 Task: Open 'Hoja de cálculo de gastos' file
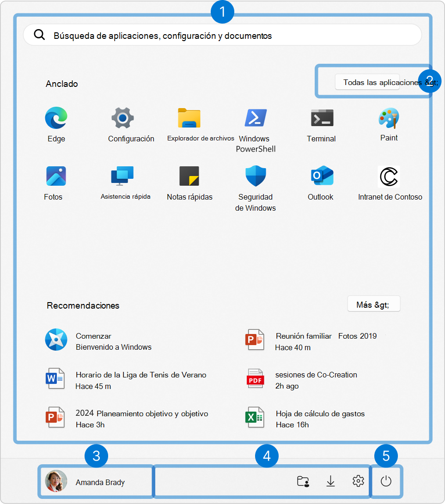320,413
